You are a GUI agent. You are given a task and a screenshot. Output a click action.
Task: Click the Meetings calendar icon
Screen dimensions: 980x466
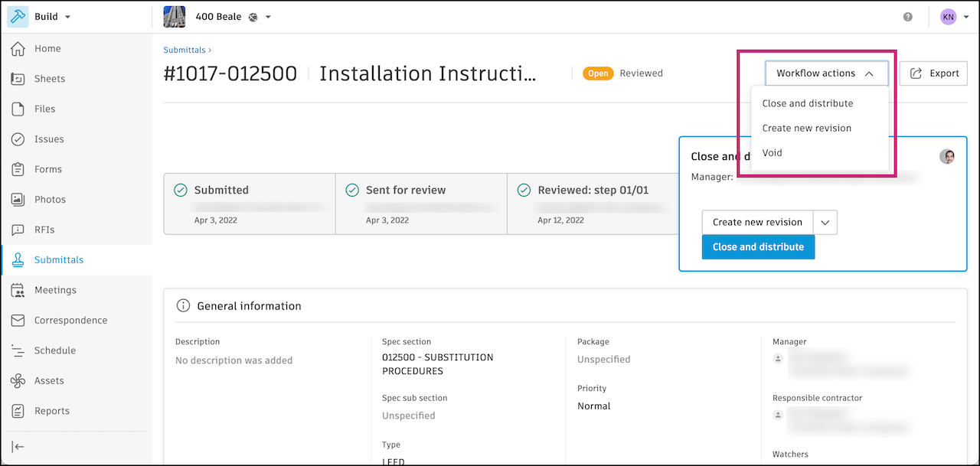(x=18, y=290)
